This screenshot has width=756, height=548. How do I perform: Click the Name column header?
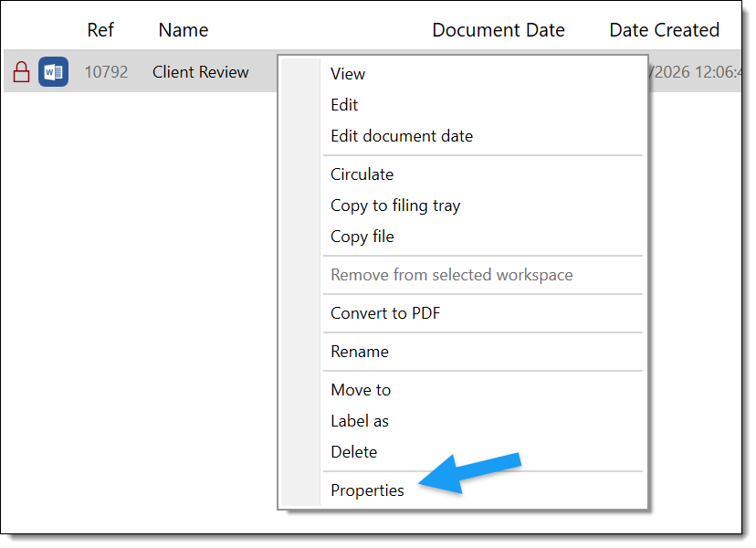[183, 30]
